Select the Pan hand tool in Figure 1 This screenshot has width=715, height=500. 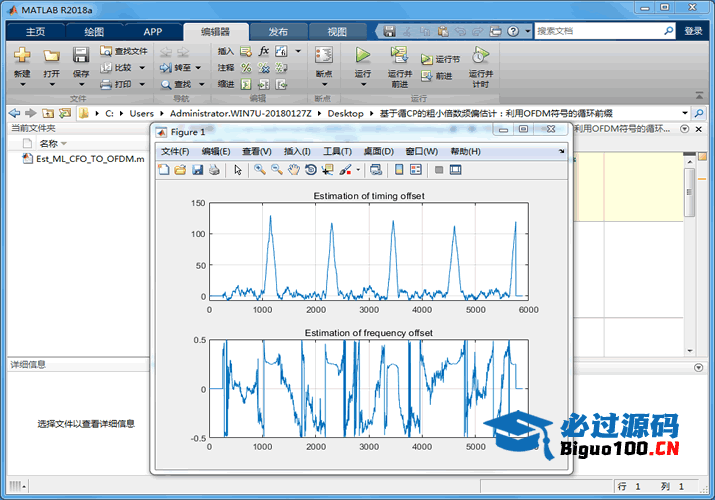click(294, 170)
